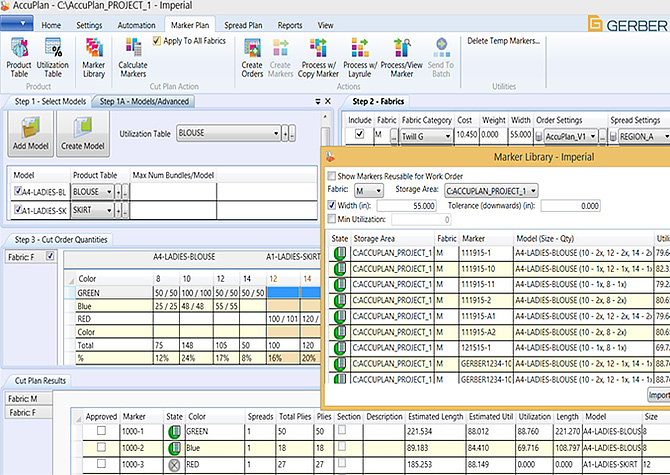
Task: Click save icon beside REGION_A spread setting
Action: coord(614,137)
